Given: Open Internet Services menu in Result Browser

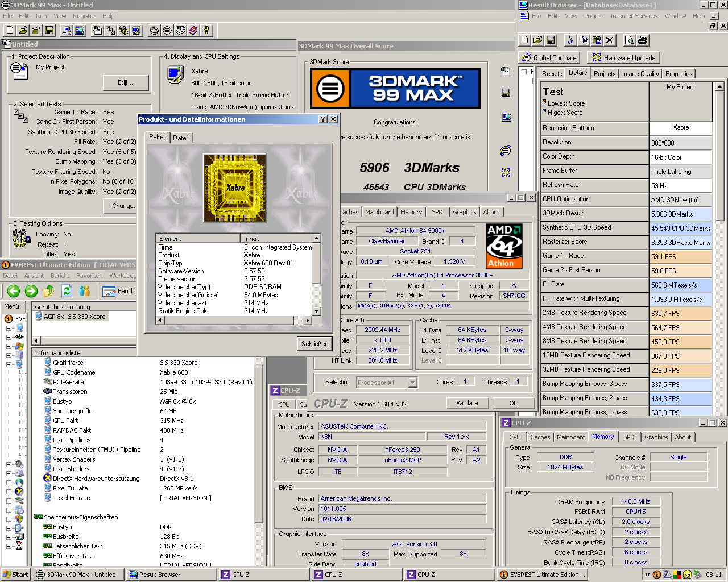Looking at the screenshot, I should [x=634, y=16].
